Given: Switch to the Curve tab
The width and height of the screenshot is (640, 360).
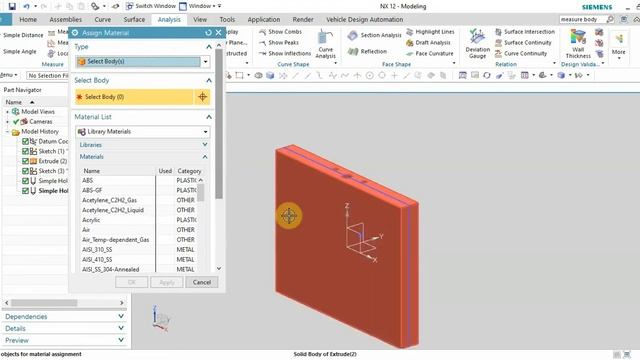Looking at the screenshot, I should [102, 20].
